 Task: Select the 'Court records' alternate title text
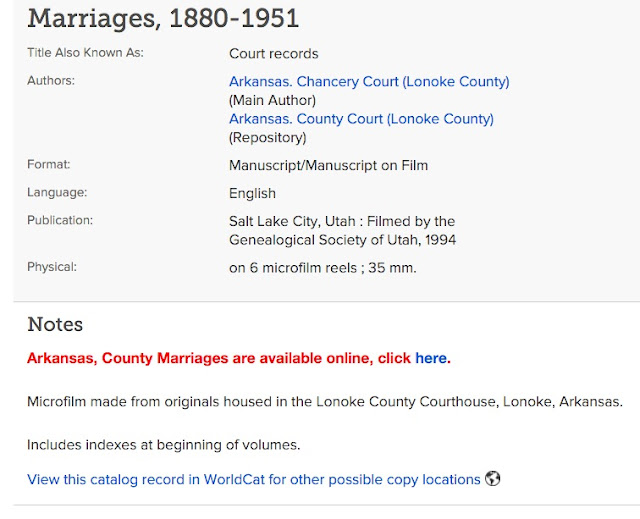pyautogui.click(x=273, y=53)
